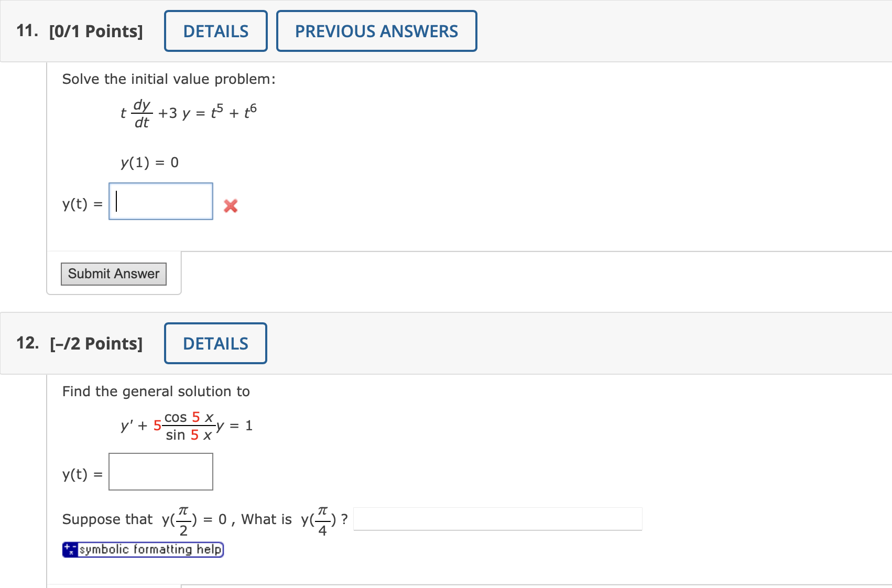Open DETAILS for problem 11

(x=215, y=31)
